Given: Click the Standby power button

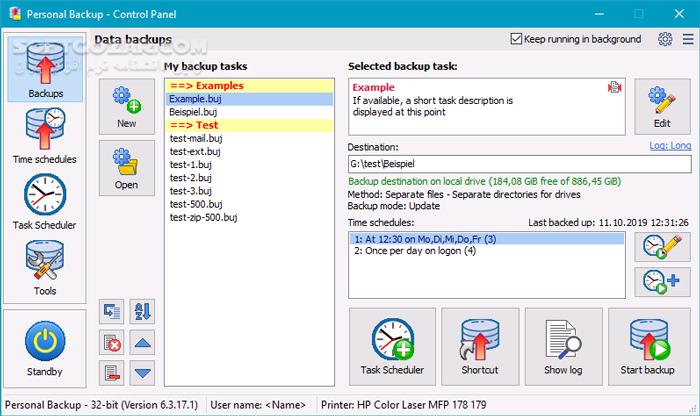Looking at the screenshot, I should (x=45, y=349).
